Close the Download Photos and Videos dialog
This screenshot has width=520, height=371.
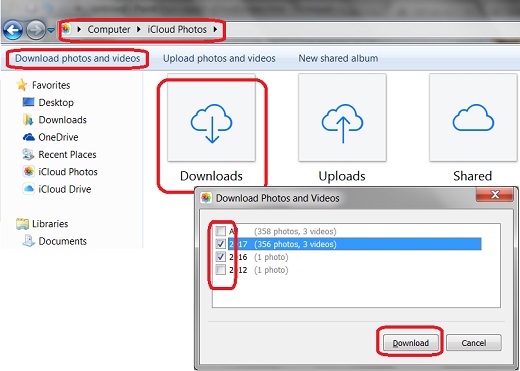click(495, 195)
